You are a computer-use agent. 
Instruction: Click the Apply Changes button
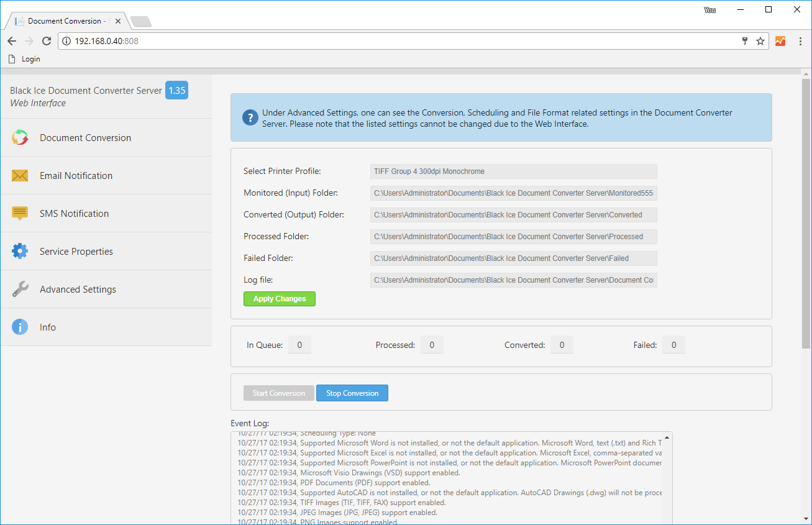pyautogui.click(x=279, y=299)
